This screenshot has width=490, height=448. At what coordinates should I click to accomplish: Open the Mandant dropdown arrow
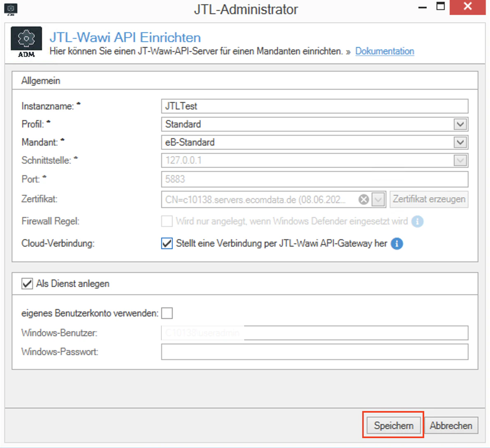click(460, 143)
